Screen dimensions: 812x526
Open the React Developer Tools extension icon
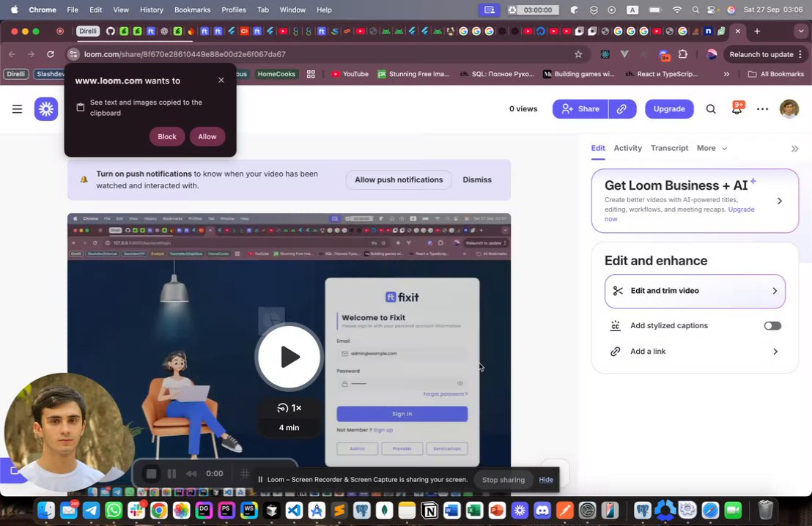pyautogui.click(x=605, y=54)
